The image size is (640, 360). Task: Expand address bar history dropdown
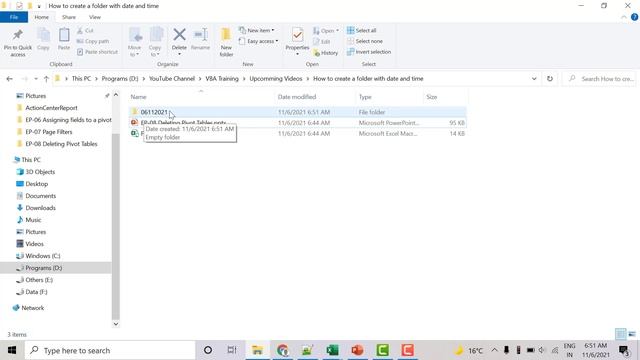(534, 79)
